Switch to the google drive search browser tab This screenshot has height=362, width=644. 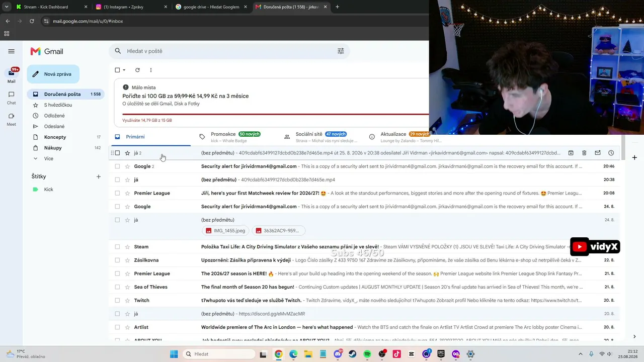pos(211,7)
